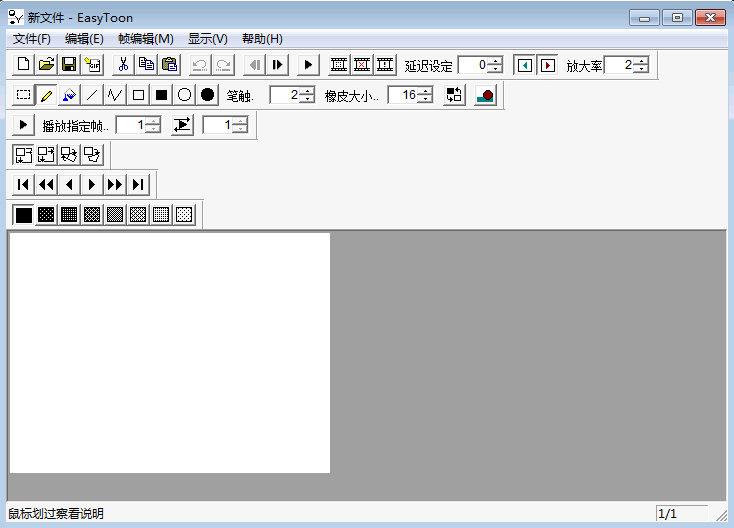The width and height of the screenshot is (734, 528).
Task: Click the first frame-shift icon in the fourth row
Action: click(x=23, y=154)
